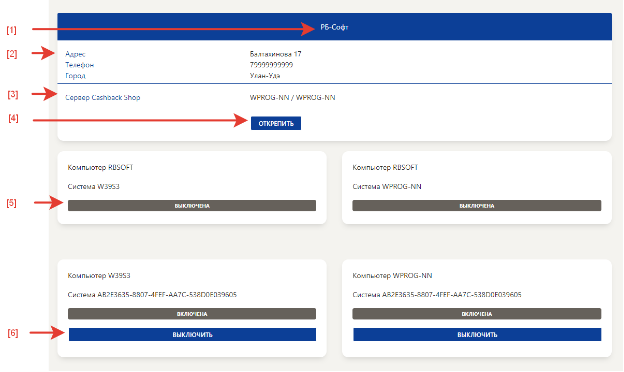Viewport: 624px width, 372px height.
Task: Click Компьютер RBSOFT above Система WPROG-NN
Action: coord(385,167)
